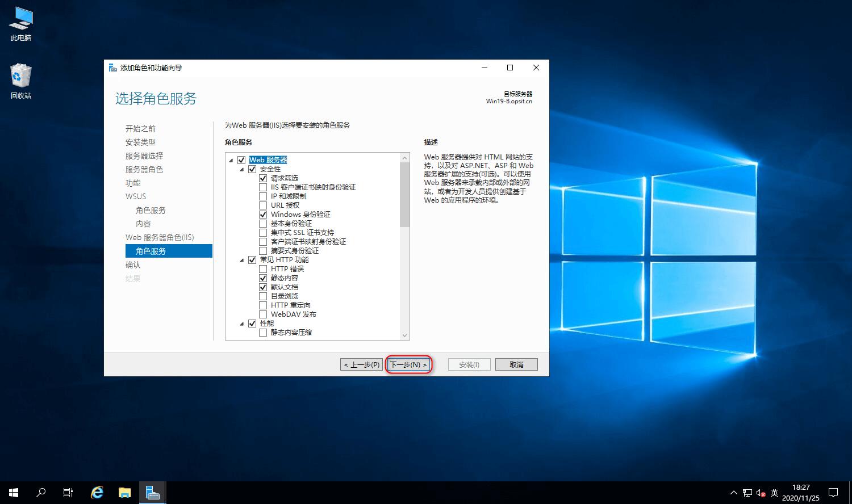Collapse the 性能 tree node
The width and height of the screenshot is (852, 504).
(x=242, y=324)
